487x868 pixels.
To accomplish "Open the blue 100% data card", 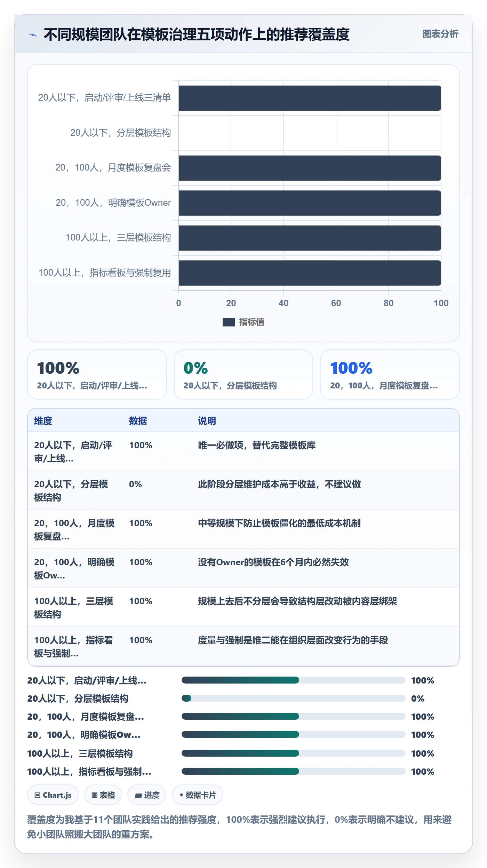I will (390, 374).
